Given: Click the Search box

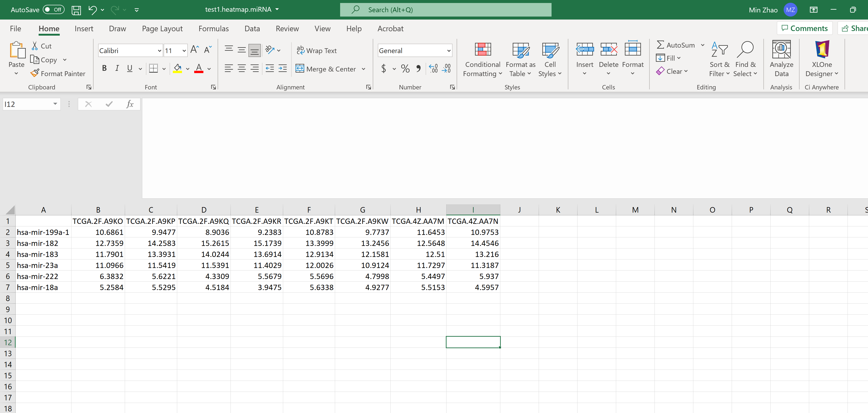Looking at the screenshot, I should tap(445, 10).
